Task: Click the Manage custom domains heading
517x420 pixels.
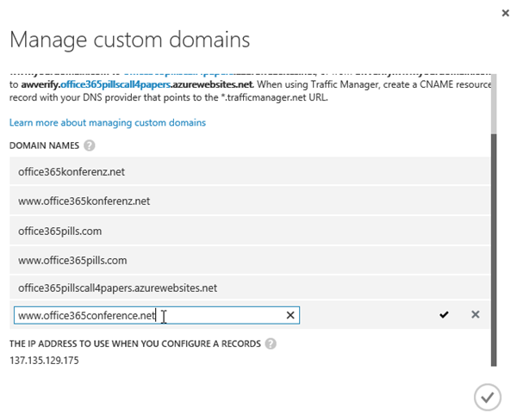Action: pyautogui.click(x=129, y=40)
